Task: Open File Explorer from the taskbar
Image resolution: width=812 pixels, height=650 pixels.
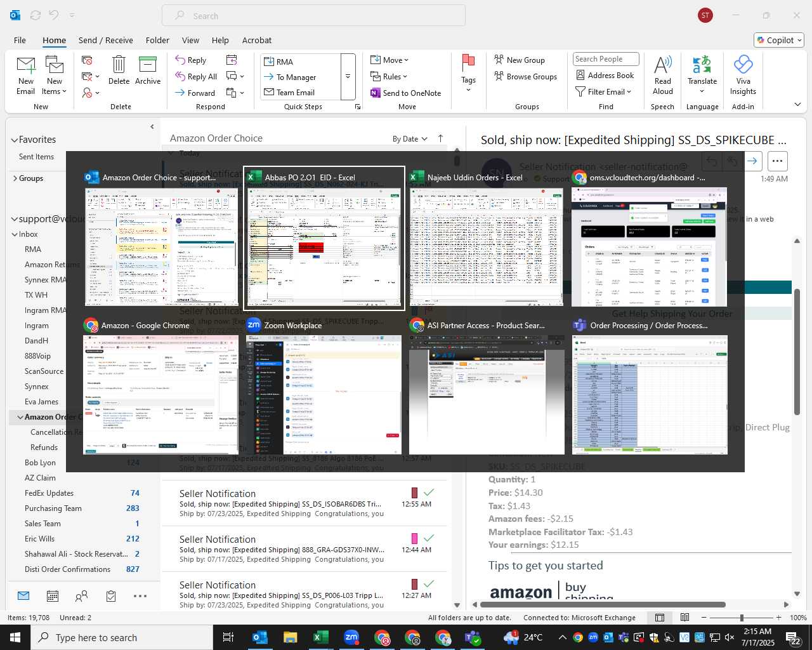Action: pyautogui.click(x=291, y=637)
